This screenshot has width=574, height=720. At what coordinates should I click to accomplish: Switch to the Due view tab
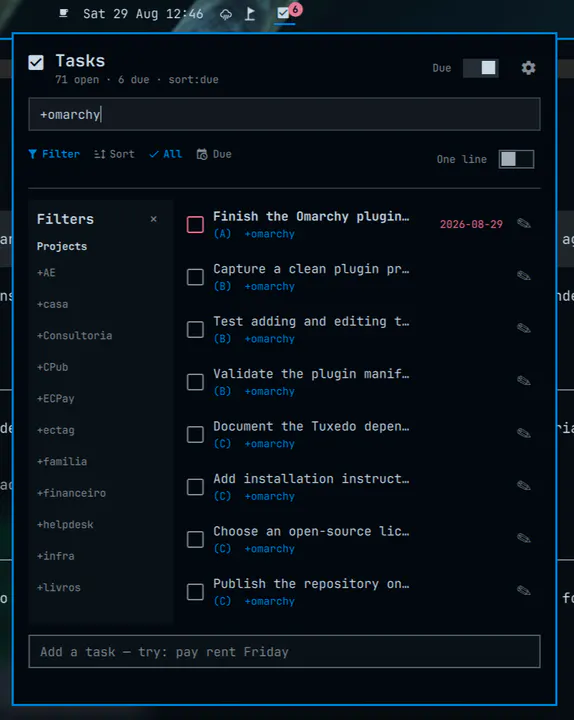(x=214, y=154)
